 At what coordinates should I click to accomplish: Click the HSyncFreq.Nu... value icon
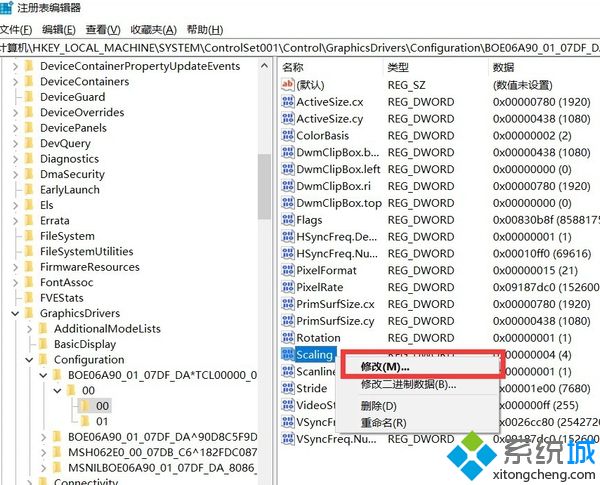coord(287,253)
